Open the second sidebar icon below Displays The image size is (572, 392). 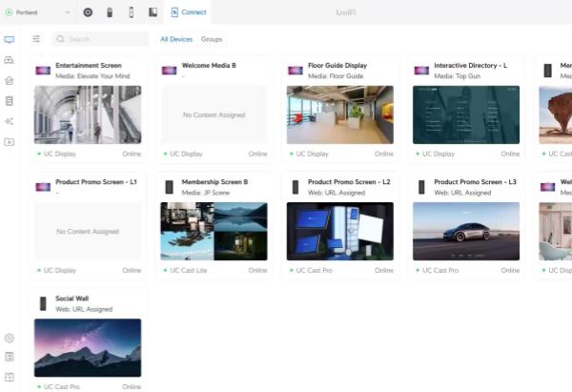[10, 60]
